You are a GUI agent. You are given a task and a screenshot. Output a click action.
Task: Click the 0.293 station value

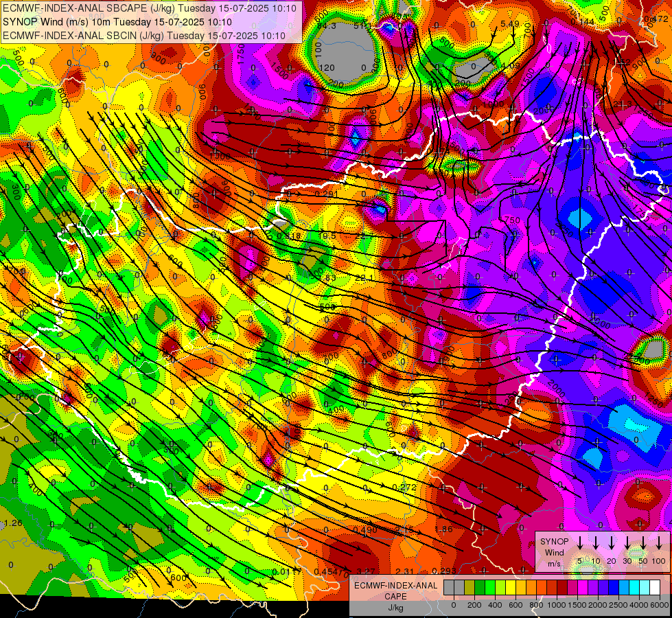pos(443,571)
